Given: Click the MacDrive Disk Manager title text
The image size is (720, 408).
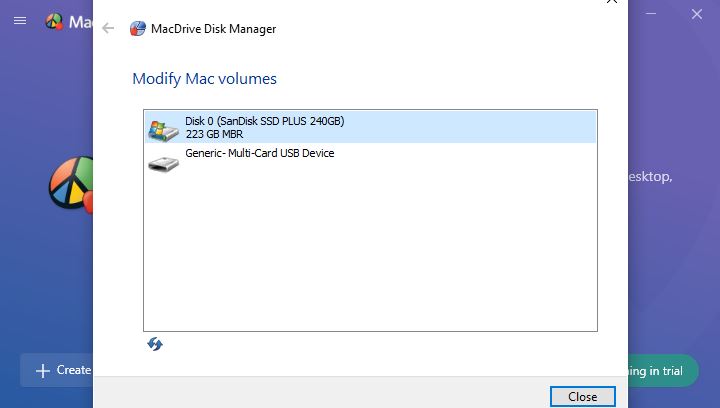Looking at the screenshot, I should (214, 29).
